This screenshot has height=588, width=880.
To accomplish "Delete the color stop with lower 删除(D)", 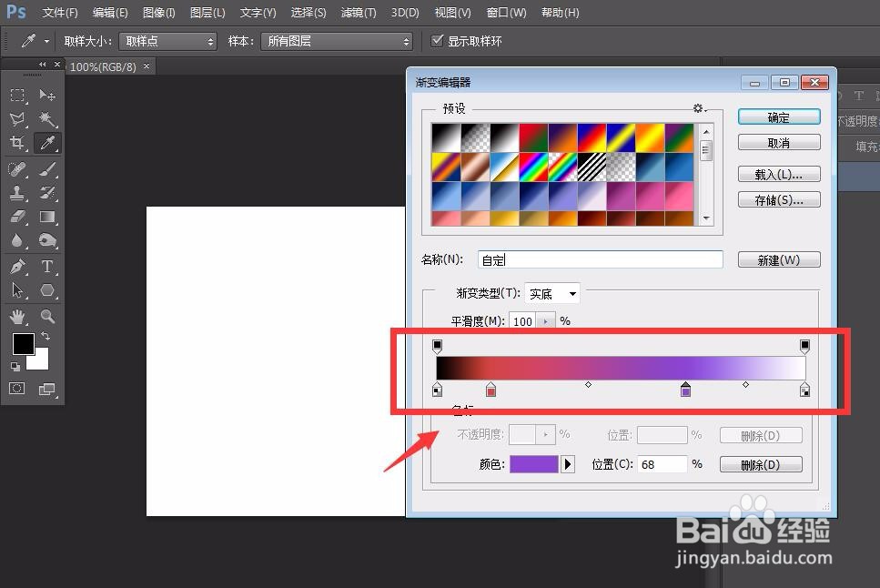I will tap(761, 464).
